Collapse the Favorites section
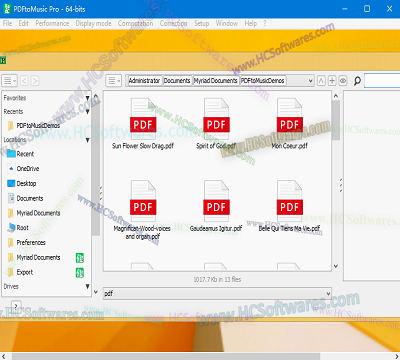The height and width of the screenshot is (360, 400). coord(87,98)
